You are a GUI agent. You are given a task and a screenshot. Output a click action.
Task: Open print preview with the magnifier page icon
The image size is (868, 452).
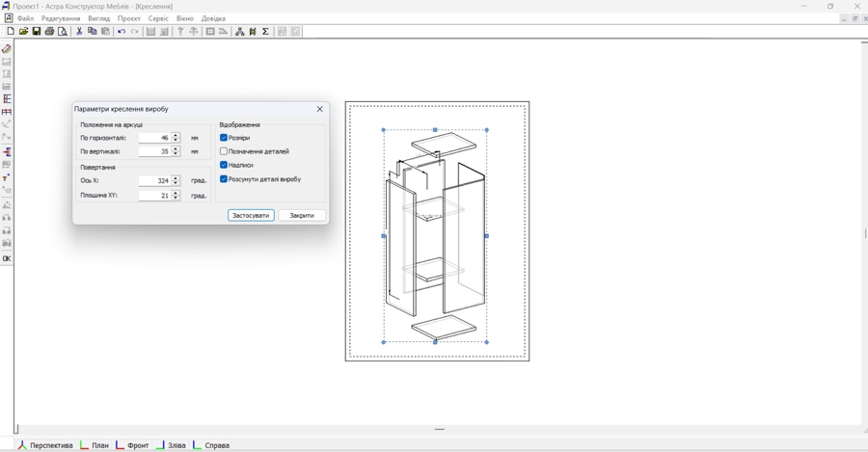click(x=63, y=32)
